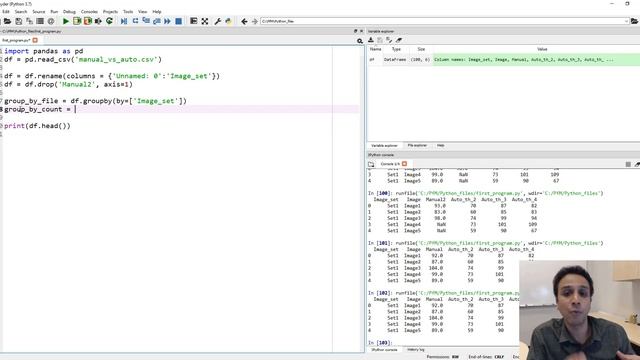640x360 pixels.
Task: Run cell and advance icon
Action: point(87,21)
